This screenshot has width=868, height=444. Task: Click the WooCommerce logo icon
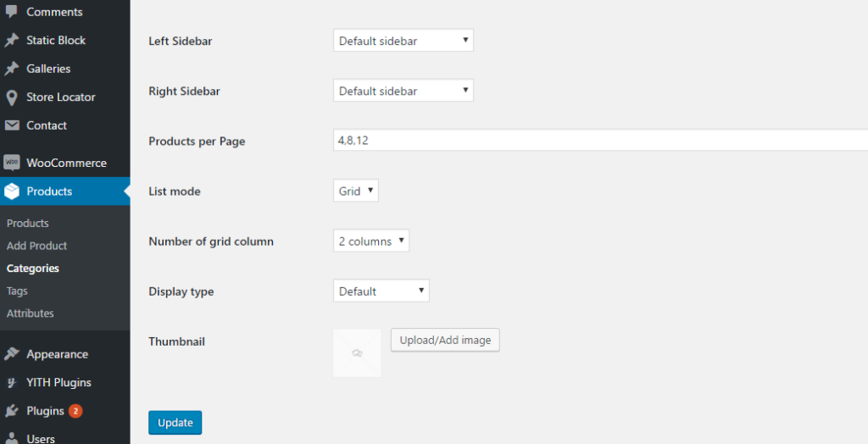click(x=12, y=163)
